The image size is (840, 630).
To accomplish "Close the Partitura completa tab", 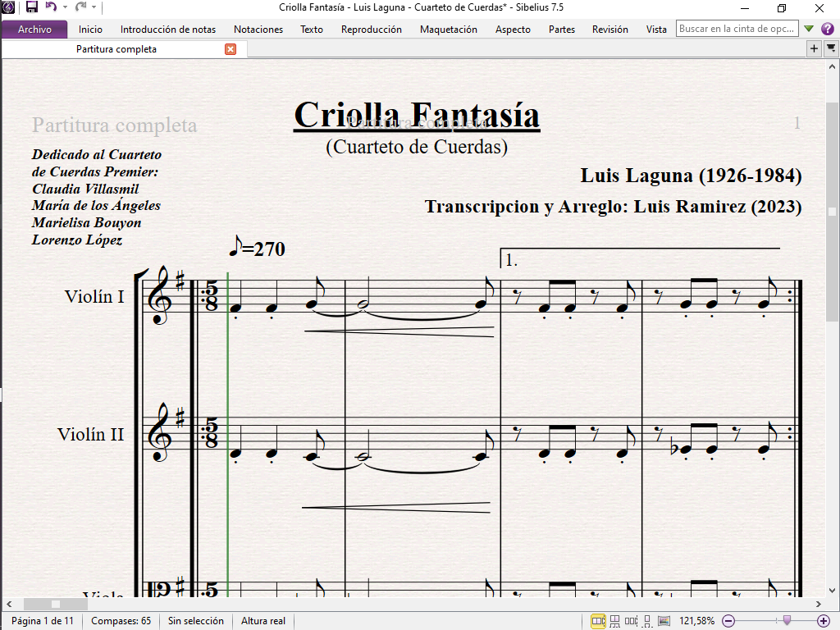I will (231, 49).
